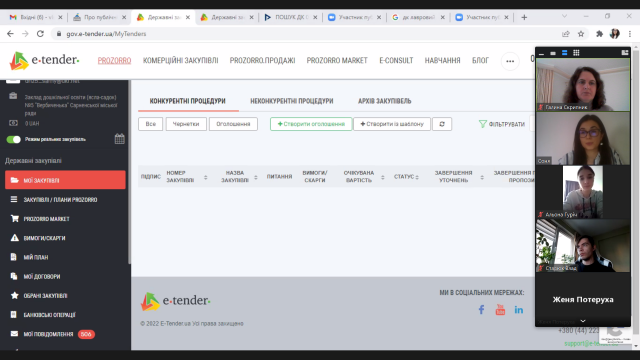Open new browser tab with plus

point(524,17)
